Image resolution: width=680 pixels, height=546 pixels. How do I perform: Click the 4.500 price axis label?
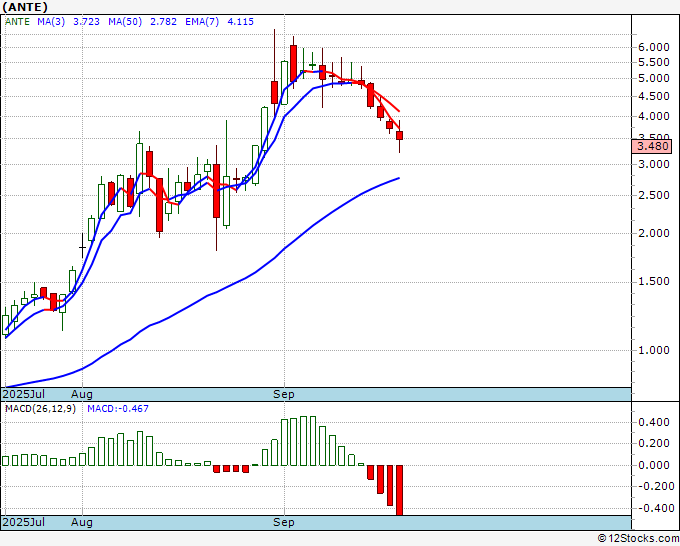[x=654, y=96]
